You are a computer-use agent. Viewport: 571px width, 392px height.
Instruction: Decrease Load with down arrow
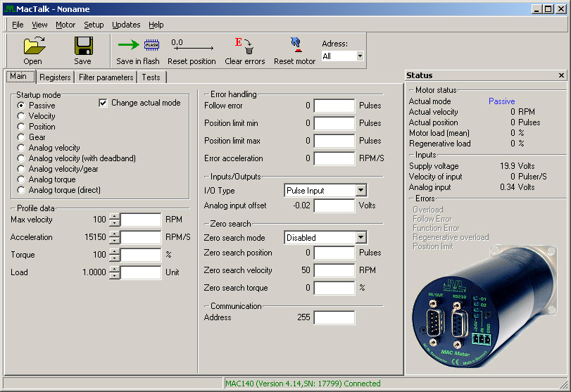click(115, 276)
